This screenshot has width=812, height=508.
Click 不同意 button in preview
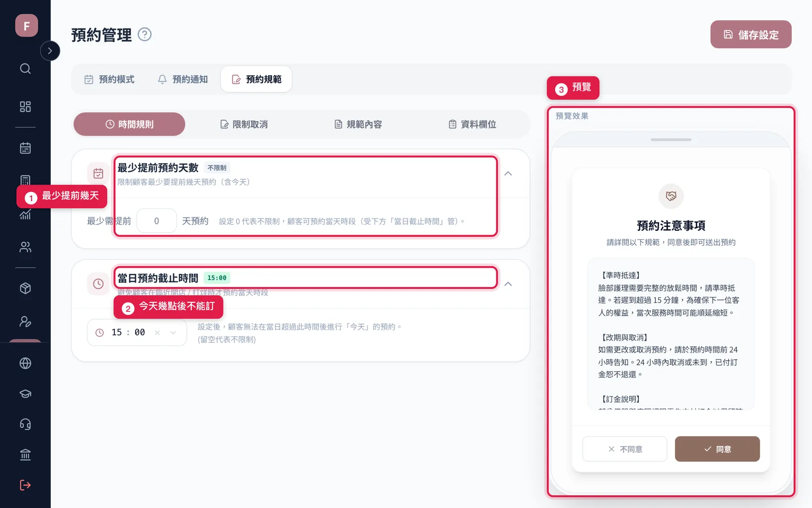(x=625, y=449)
